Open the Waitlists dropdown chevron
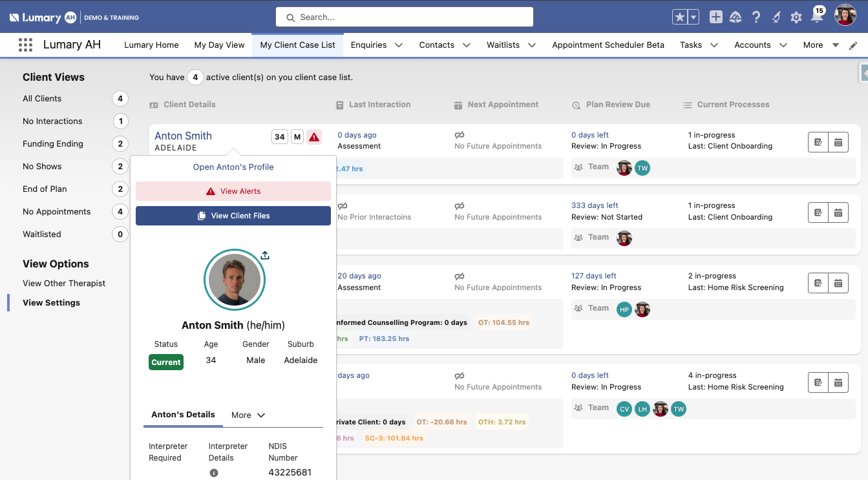The width and height of the screenshot is (868, 480). (x=531, y=45)
